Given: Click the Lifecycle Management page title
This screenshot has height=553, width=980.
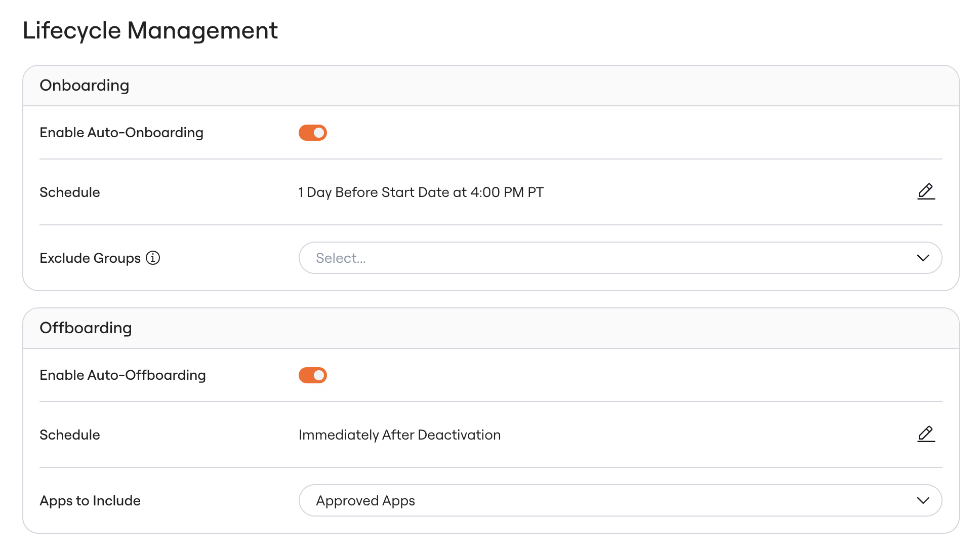Looking at the screenshot, I should pyautogui.click(x=150, y=30).
